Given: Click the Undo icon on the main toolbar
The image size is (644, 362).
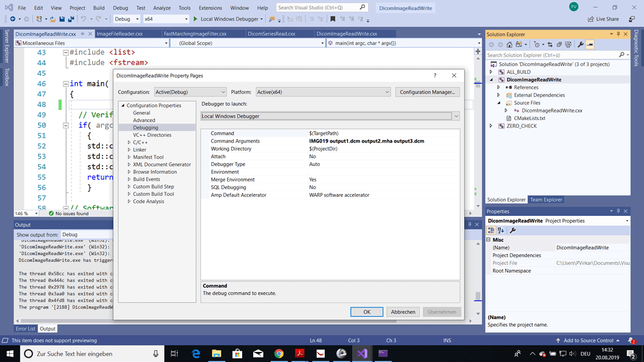Looking at the screenshot, I should coord(82,19).
